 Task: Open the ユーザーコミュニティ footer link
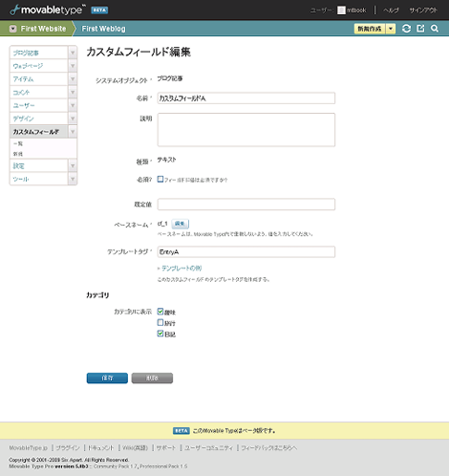(x=209, y=448)
